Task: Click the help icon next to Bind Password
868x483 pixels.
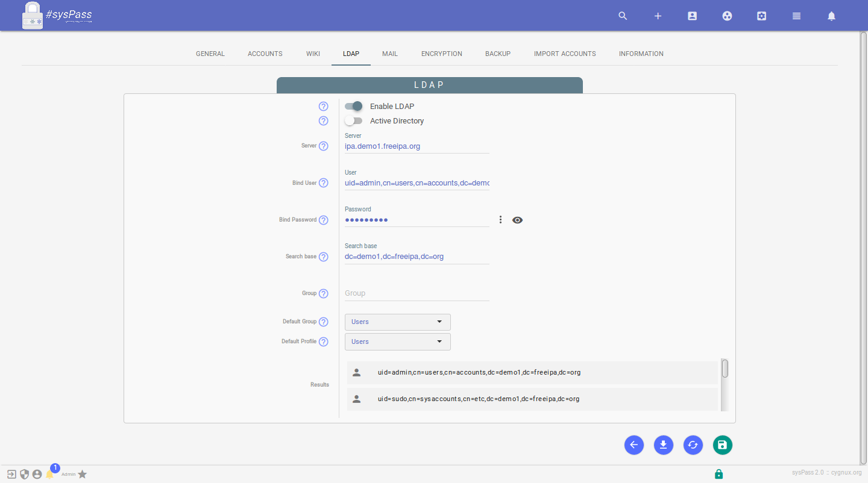Action: [x=324, y=220]
